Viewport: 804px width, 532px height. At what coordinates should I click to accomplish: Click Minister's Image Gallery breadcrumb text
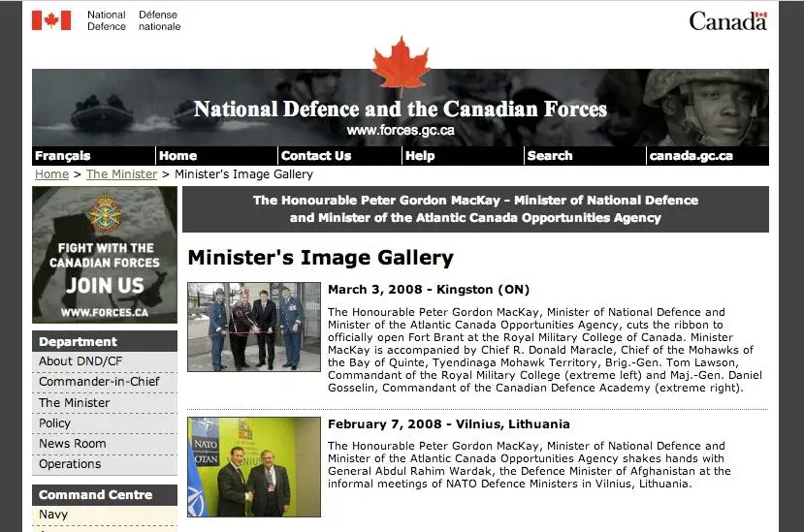(x=243, y=174)
